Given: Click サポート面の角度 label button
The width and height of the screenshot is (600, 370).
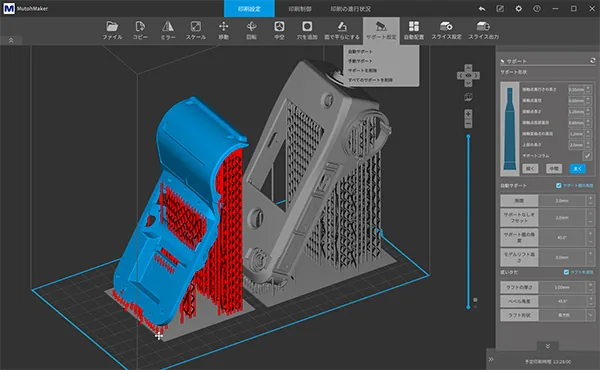Looking at the screenshot, I should (x=519, y=237).
